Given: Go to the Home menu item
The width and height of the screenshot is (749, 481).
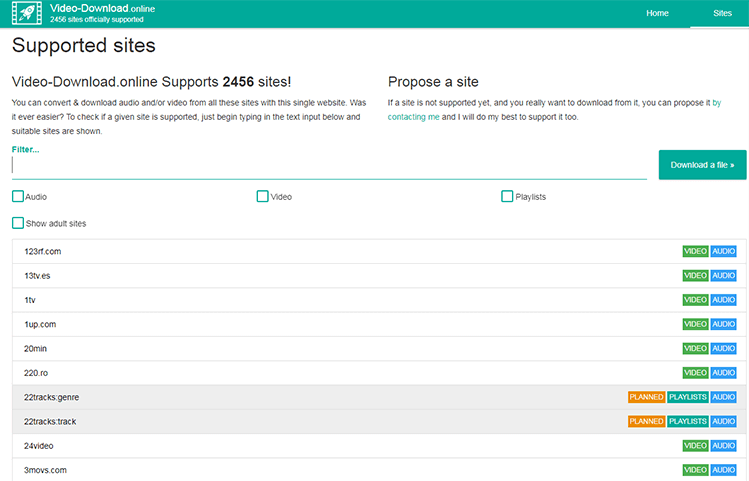Looking at the screenshot, I should click(x=657, y=13).
